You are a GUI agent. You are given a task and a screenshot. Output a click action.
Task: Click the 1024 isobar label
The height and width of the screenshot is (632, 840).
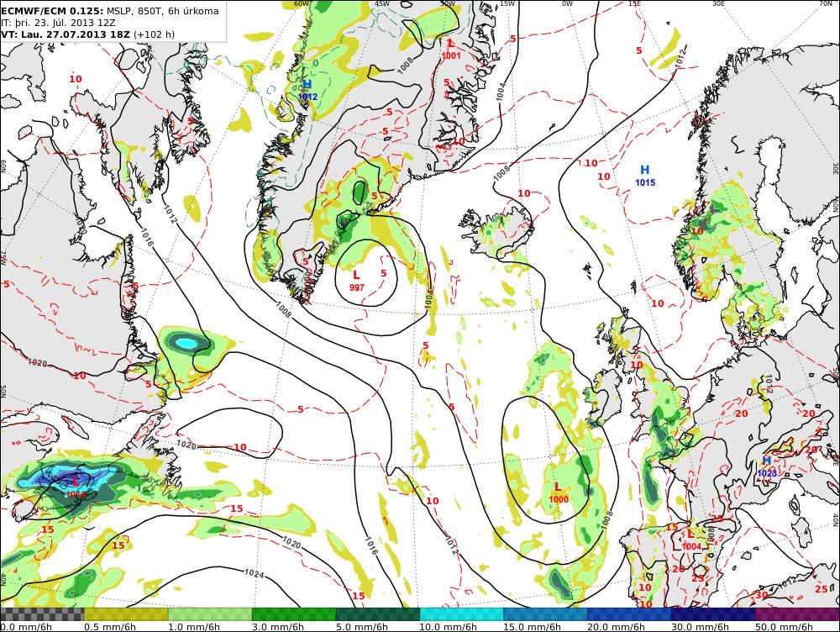click(x=254, y=573)
